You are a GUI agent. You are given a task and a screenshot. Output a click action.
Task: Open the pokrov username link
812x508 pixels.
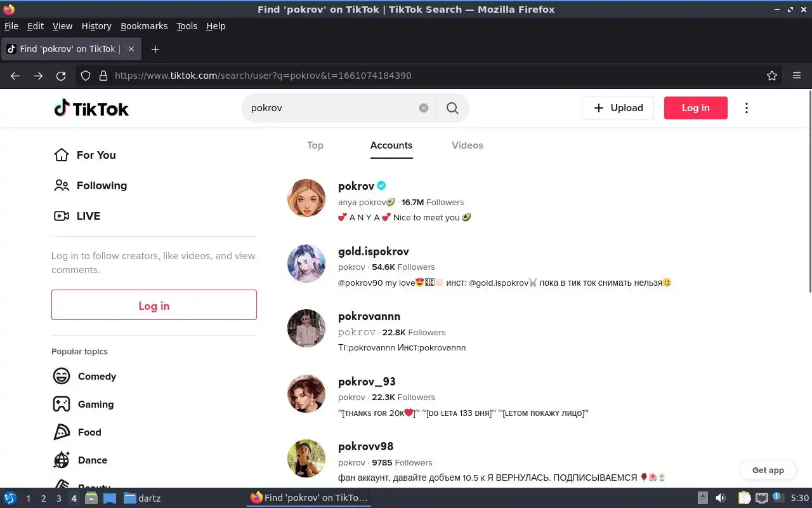point(356,186)
